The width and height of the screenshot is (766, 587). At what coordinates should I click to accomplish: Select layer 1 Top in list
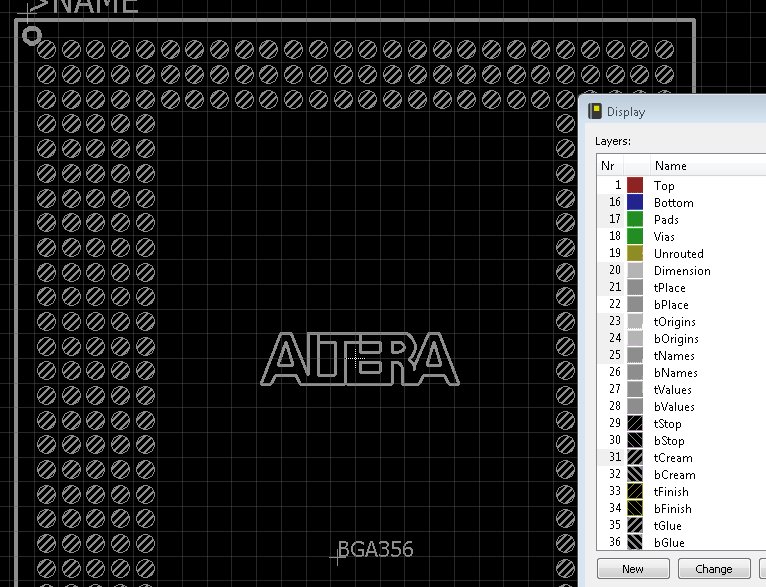681,186
